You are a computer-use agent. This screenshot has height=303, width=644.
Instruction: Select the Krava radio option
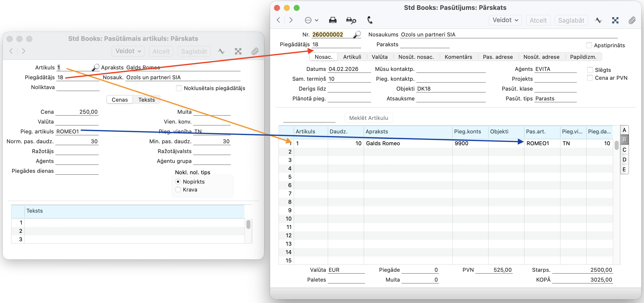(x=178, y=190)
